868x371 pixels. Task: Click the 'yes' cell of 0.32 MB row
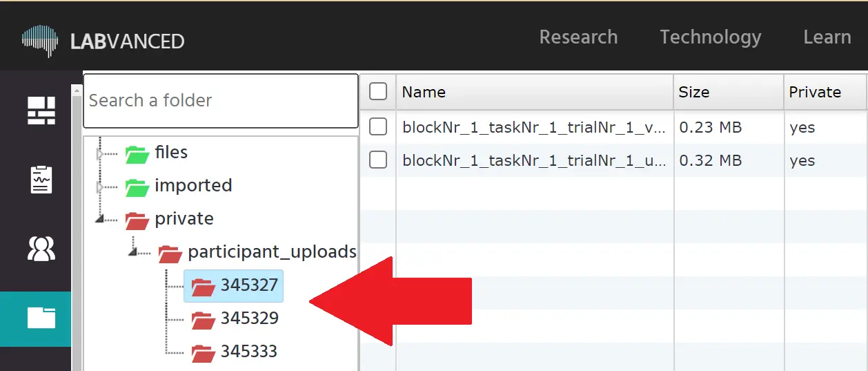tap(802, 161)
